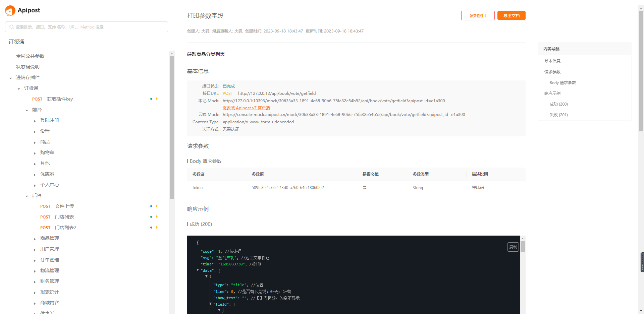Open the 需安装 Apipost v7 客户端 link
644x314 pixels.
[246, 108]
